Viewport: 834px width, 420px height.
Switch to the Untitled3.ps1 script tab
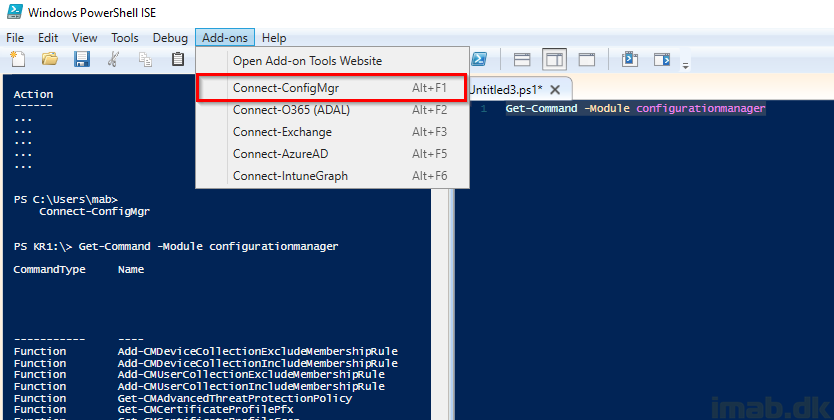(505, 89)
